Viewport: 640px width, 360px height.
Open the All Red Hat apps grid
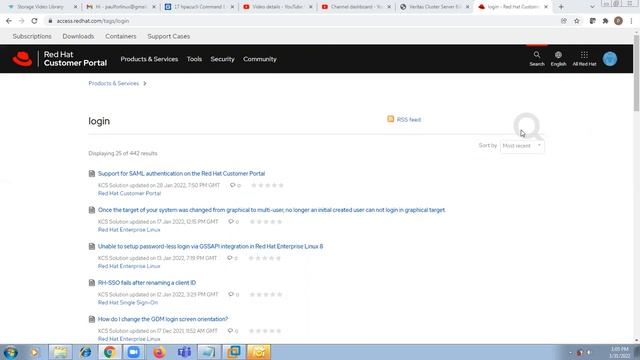point(584,59)
